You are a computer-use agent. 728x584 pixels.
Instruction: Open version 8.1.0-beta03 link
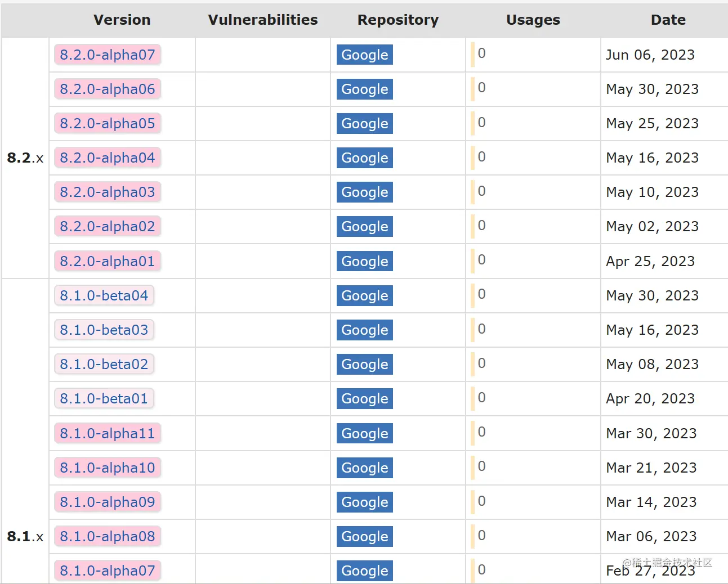(104, 330)
